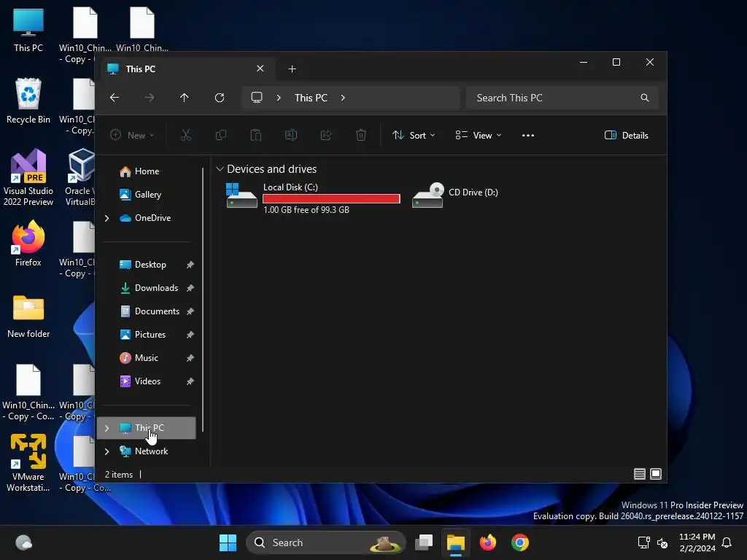Open Gallery in navigation pane

(x=147, y=195)
